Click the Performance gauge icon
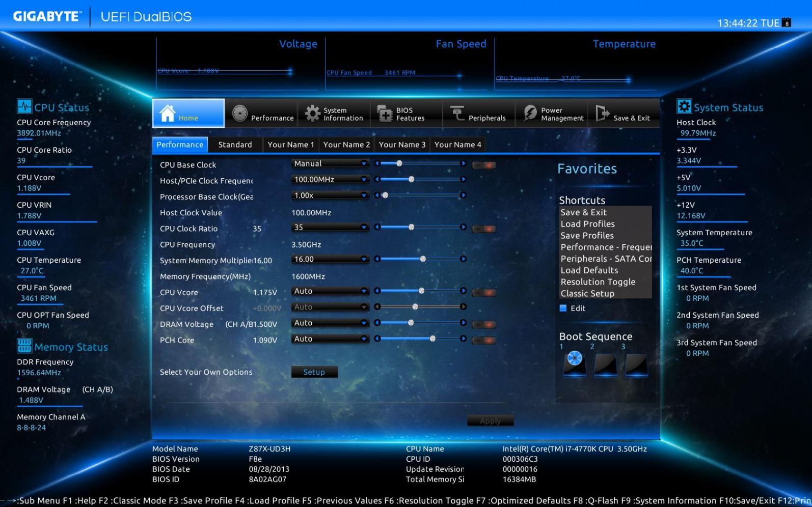The width and height of the screenshot is (812, 507). (x=239, y=113)
